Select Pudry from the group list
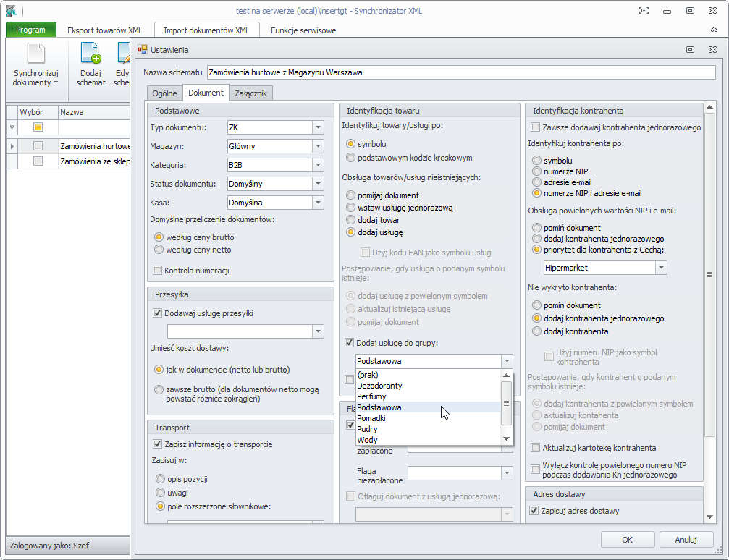 [x=428, y=429]
